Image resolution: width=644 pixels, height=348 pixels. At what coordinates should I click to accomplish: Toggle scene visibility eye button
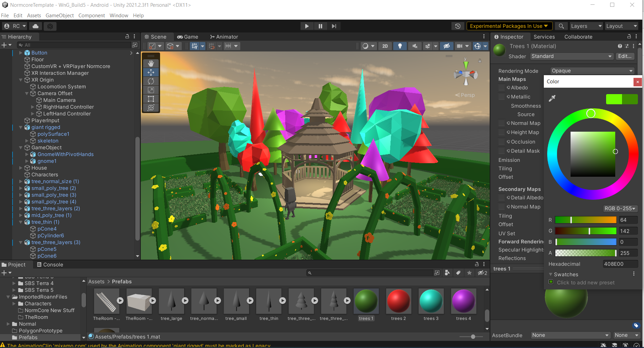[x=446, y=46]
